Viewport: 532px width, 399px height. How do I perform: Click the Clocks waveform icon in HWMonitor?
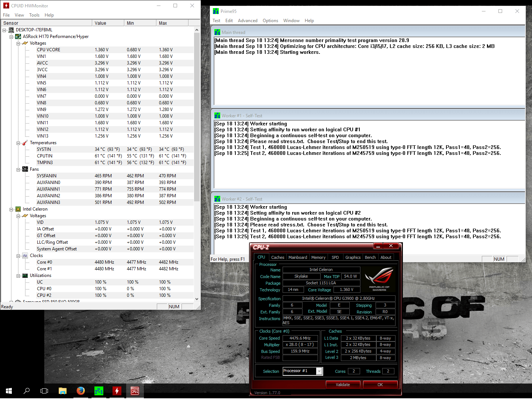click(25, 256)
